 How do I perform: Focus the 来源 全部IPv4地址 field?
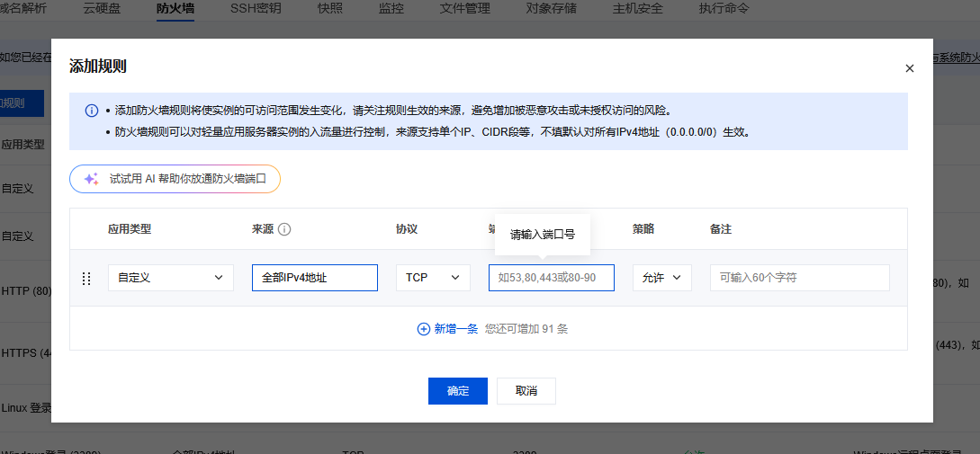315,278
